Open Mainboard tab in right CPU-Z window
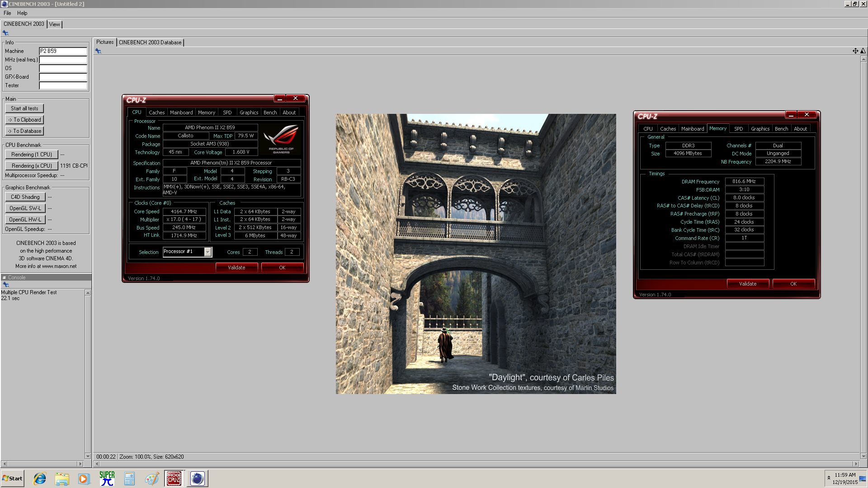The width and height of the screenshot is (868, 488). point(693,129)
